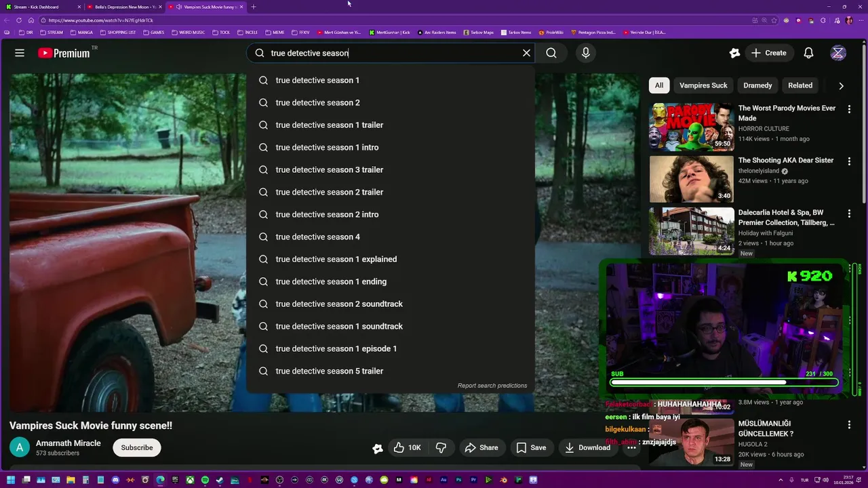868x488 pixels.
Task: Open the account avatar menu
Action: coord(838,53)
